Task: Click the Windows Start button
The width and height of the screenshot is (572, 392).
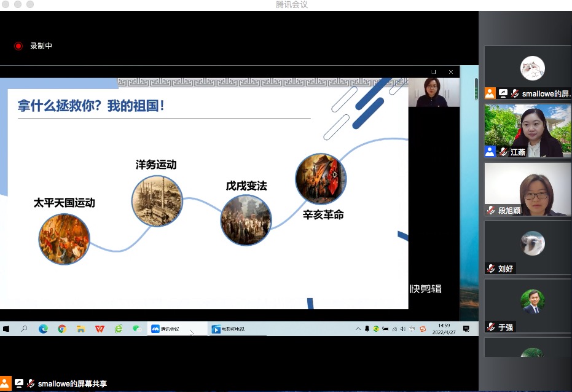Action: coord(6,329)
